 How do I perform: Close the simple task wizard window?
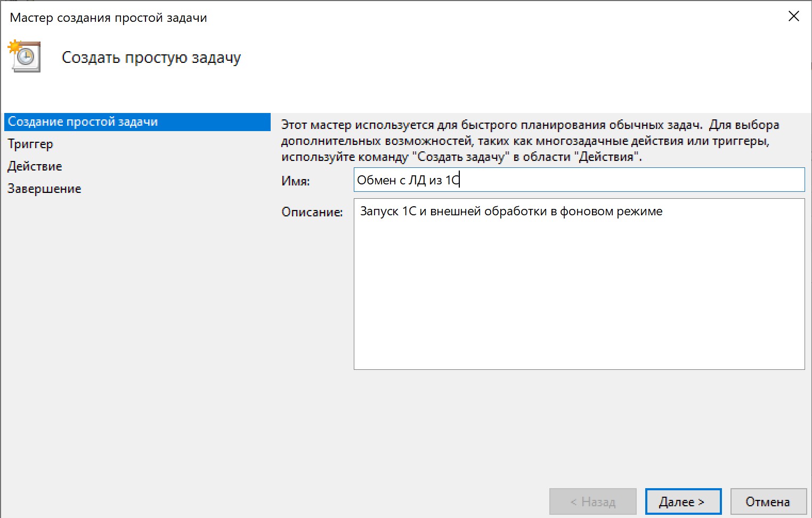[793, 17]
